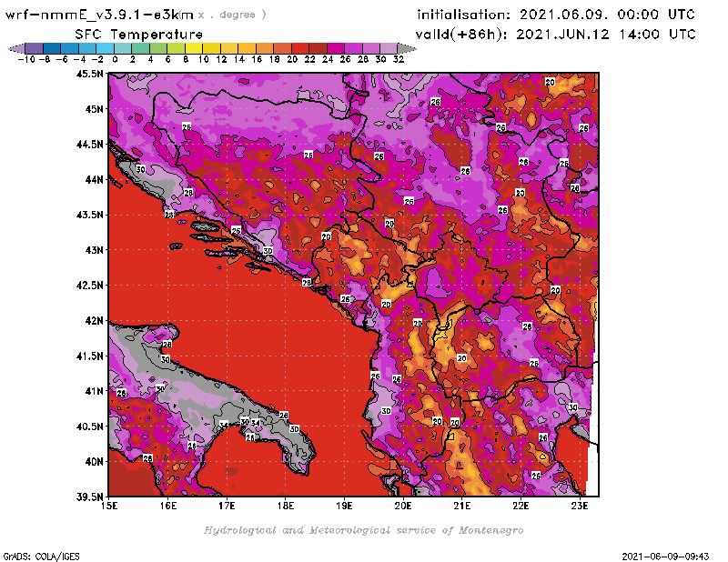Screen dimensions: 728x562
Task: Select the legend color between -6 and -4
Action: click(x=70, y=48)
